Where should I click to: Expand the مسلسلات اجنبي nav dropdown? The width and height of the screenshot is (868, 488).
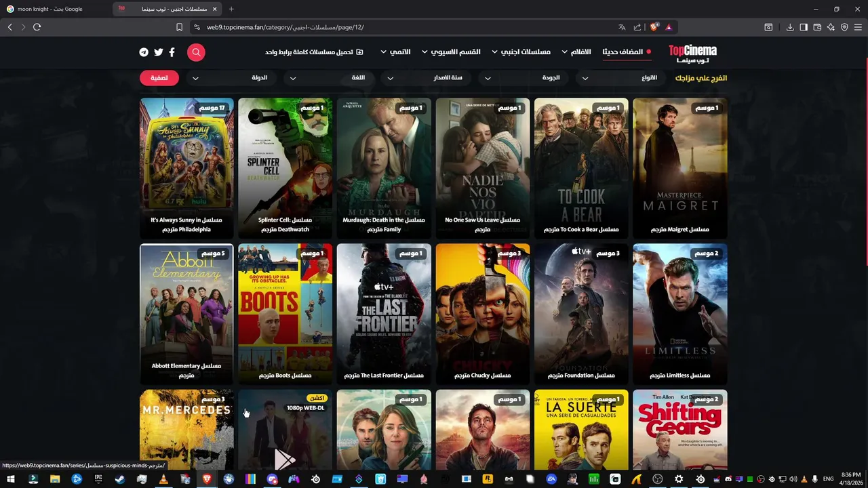(521, 52)
